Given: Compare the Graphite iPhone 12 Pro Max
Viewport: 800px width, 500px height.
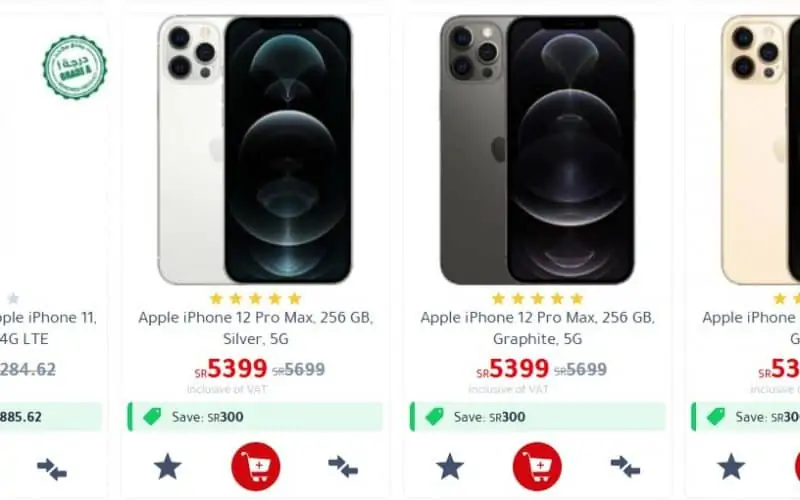Looking at the screenshot, I should pyautogui.click(x=625, y=466).
